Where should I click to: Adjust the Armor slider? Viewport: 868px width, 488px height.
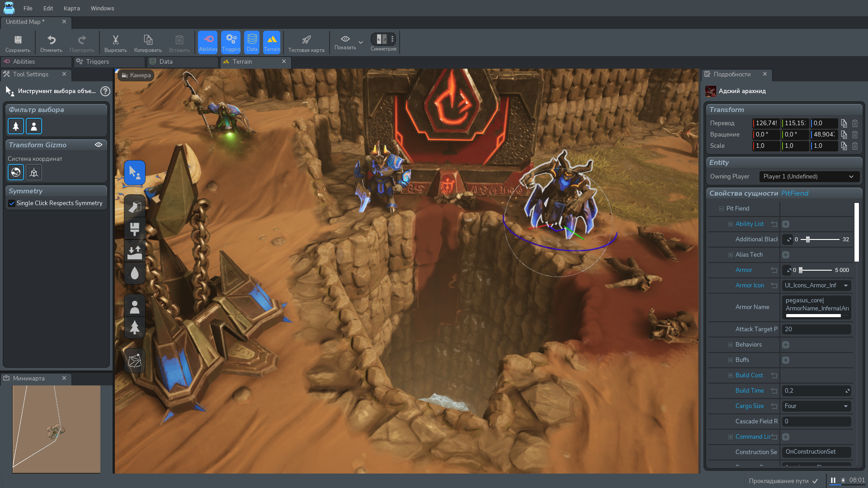click(x=801, y=270)
